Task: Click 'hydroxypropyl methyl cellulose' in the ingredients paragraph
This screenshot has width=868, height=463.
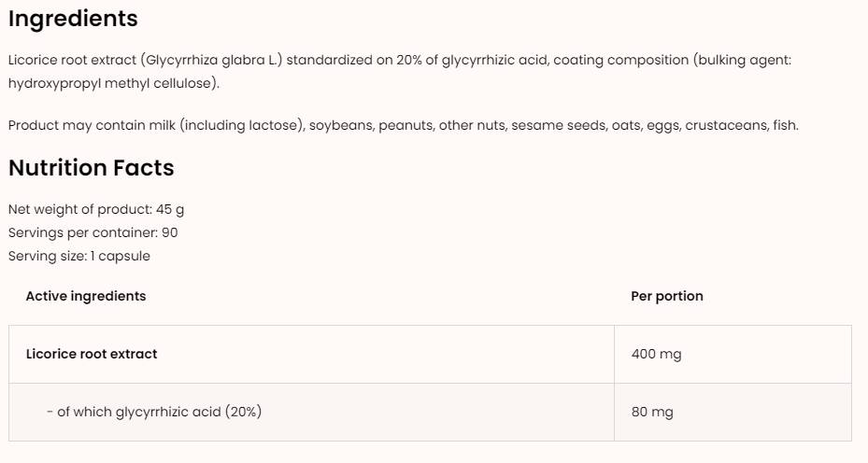Action: click(110, 83)
